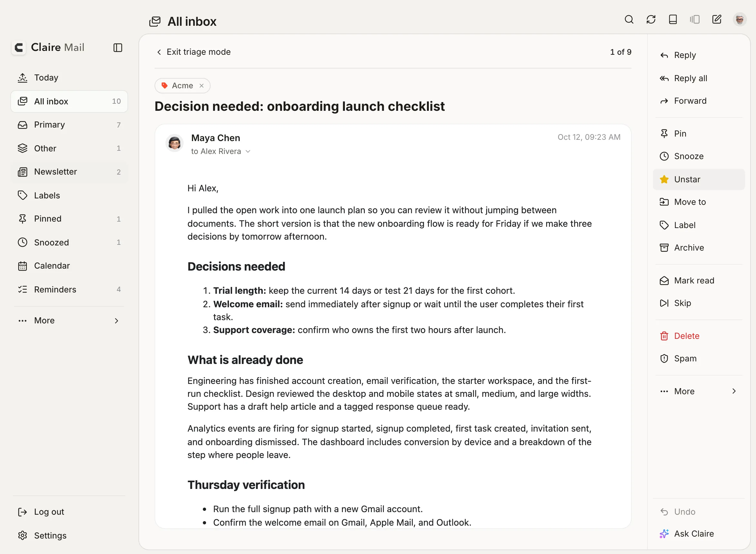Mark read the open message
This screenshot has height=554, width=756.
699,280
